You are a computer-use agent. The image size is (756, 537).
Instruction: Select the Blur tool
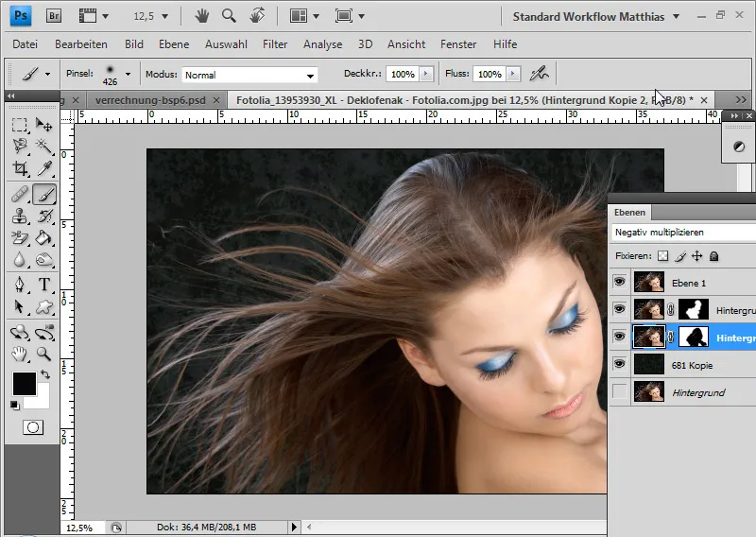point(19,260)
